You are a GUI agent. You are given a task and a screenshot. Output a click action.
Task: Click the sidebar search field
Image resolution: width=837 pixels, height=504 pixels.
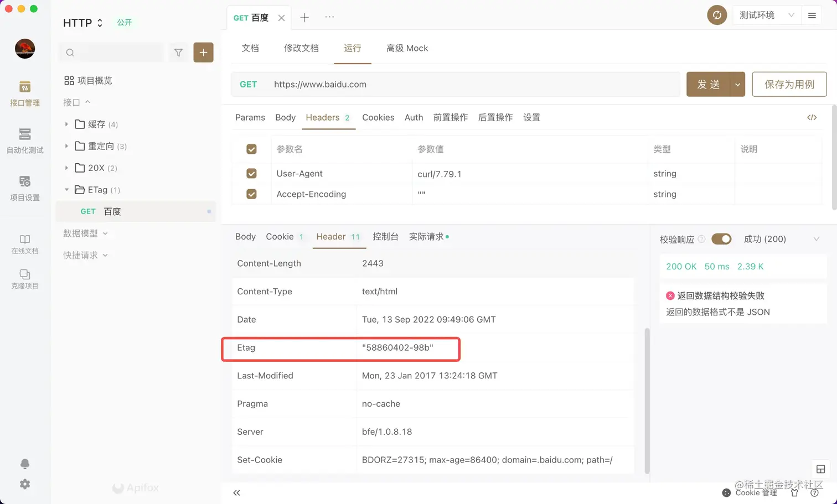(111, 53)
